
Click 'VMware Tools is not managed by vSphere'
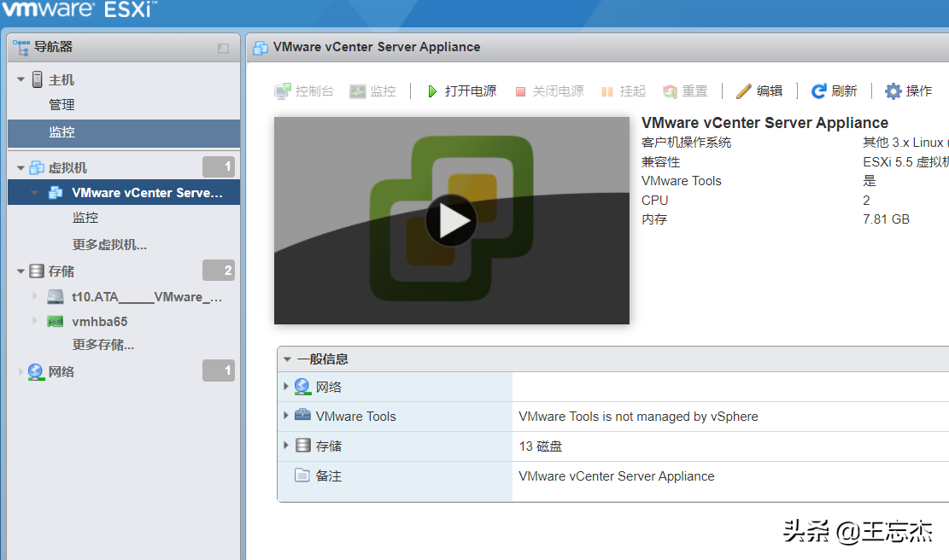click(639, 417)
